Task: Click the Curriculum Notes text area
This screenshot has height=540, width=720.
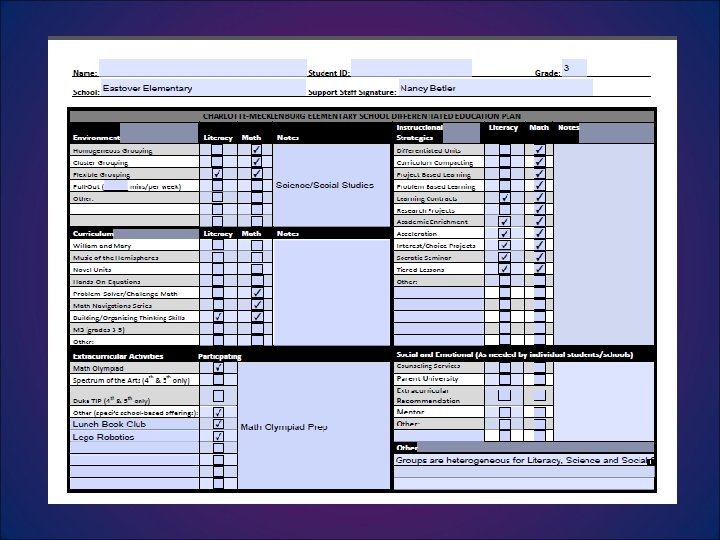Action: [331, 292]
